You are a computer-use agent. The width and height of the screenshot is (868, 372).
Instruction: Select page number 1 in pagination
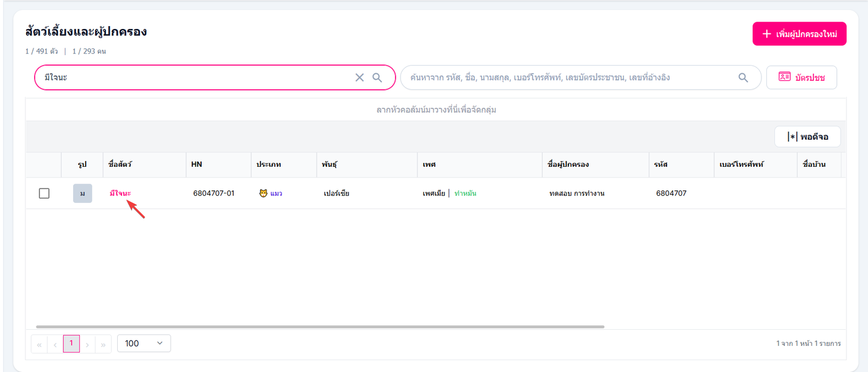71,343
